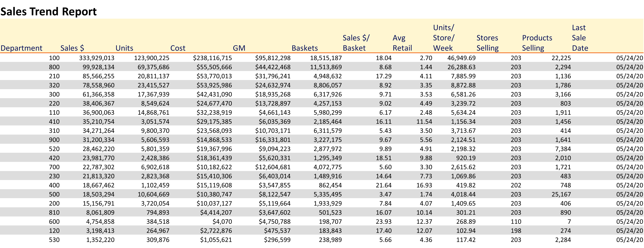The height and width of the screenshot is (248, 644).
Task: Click department 530 cell
Action: pyautogui.click(x=54, y=240)
